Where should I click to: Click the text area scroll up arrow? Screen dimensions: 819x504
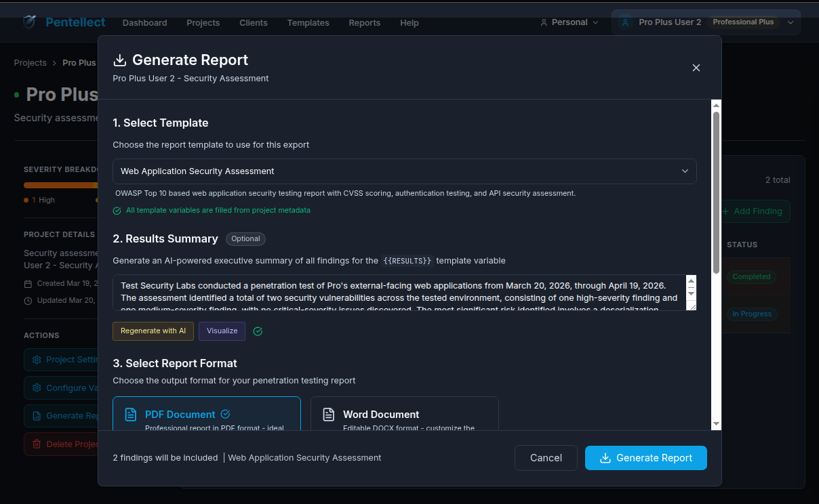691,280
